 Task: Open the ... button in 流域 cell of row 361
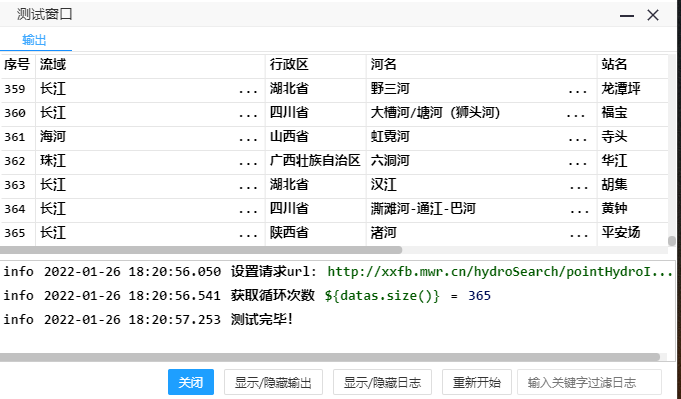(x=248, y=139)
